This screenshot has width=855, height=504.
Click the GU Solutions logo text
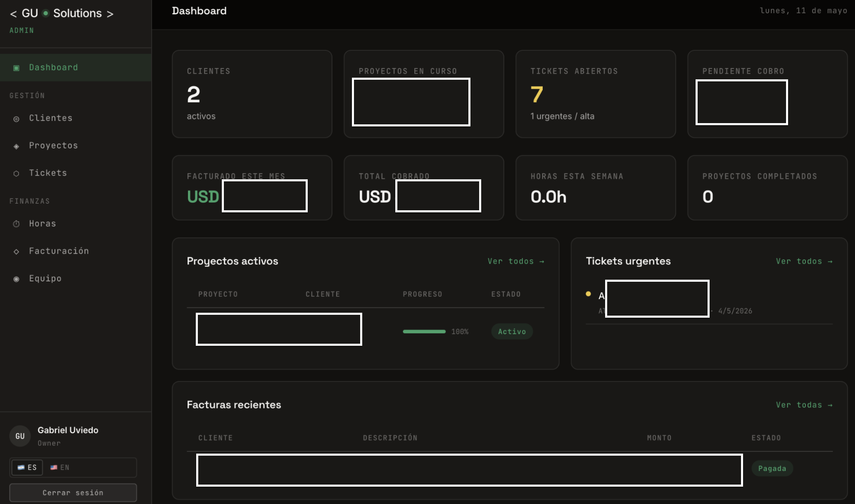[62, 13]
